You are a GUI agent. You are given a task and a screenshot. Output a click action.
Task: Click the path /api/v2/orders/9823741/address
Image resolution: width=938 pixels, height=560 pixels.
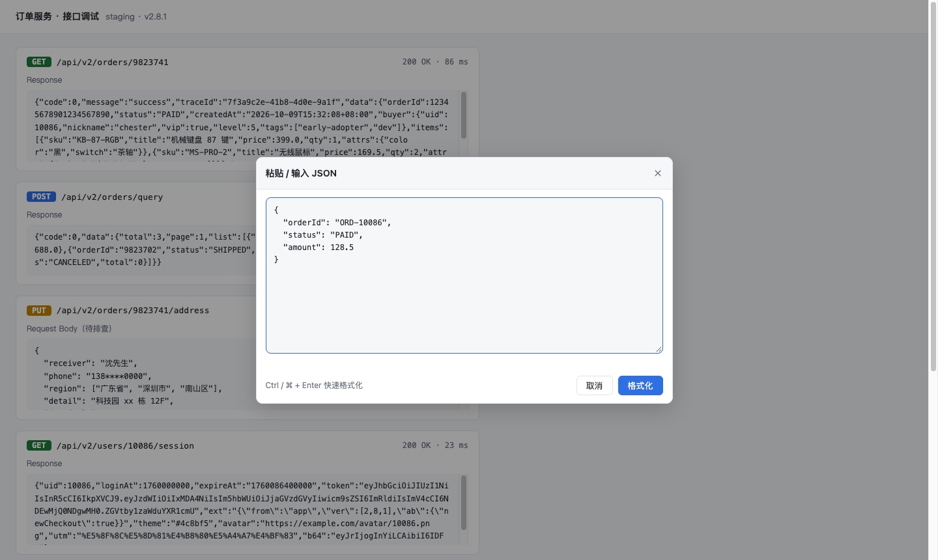tap(133, 311)
